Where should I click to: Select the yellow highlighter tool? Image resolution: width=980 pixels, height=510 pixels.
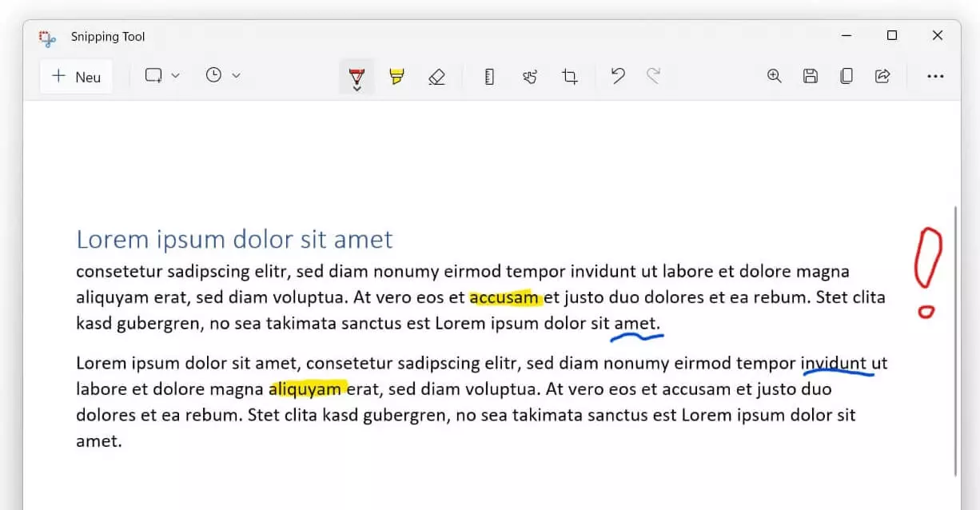pyautogui.click(x=396, y=77)
